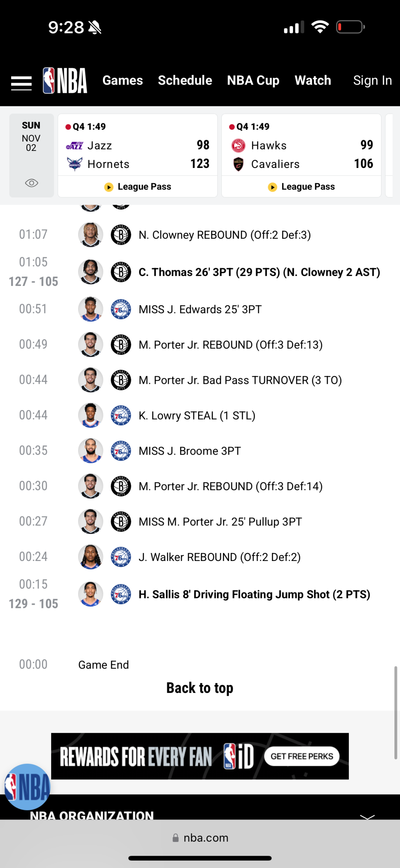Open the Schedule menu item
400x868 pixels.
click(x=185, y=80)
